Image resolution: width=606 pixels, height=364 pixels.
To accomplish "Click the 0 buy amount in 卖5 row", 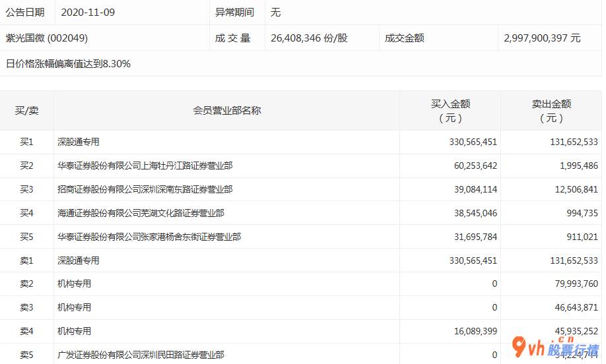I will [494, 355].
